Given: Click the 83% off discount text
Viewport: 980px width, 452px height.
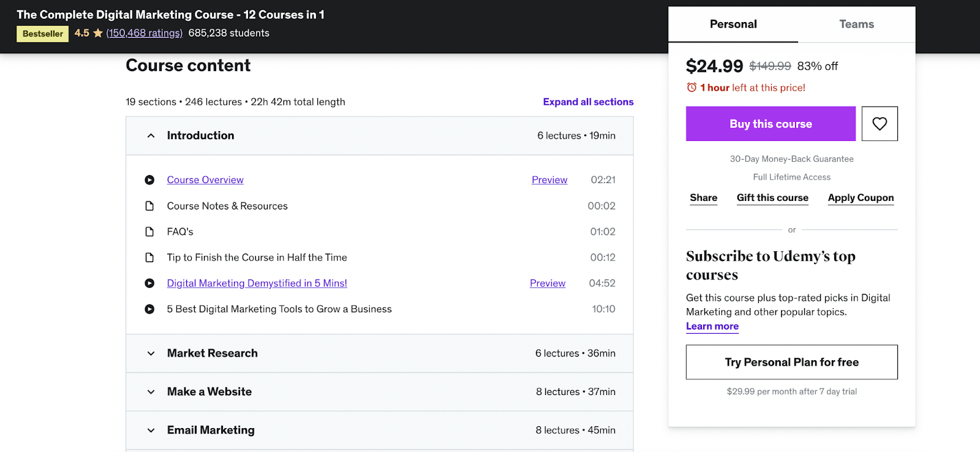Looking at the screenshot, I should pos(818,66).
